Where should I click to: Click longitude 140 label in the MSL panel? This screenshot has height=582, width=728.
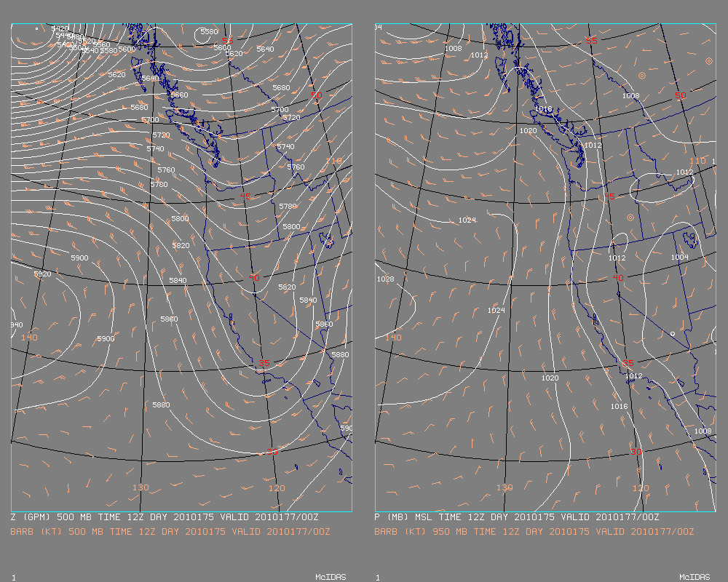coord(393,338)
